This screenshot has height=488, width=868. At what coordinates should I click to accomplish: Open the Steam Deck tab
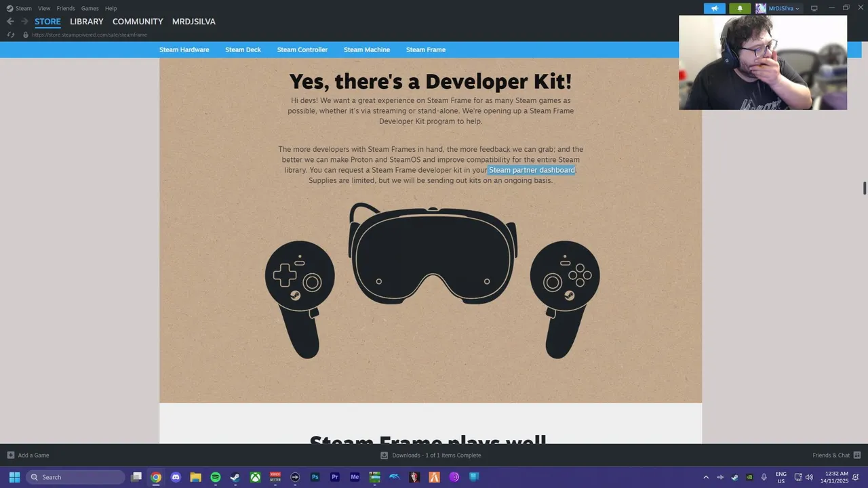243,49
